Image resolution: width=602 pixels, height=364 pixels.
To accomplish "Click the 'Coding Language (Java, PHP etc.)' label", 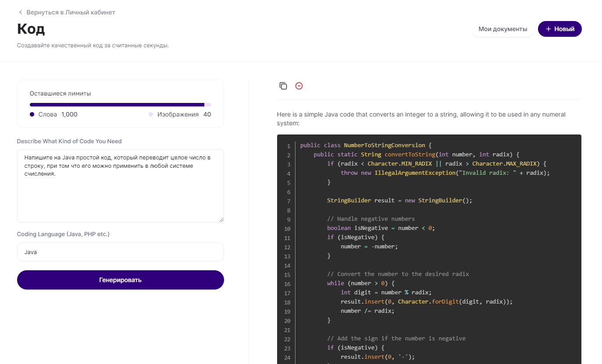I will click(x=63, y=234).
